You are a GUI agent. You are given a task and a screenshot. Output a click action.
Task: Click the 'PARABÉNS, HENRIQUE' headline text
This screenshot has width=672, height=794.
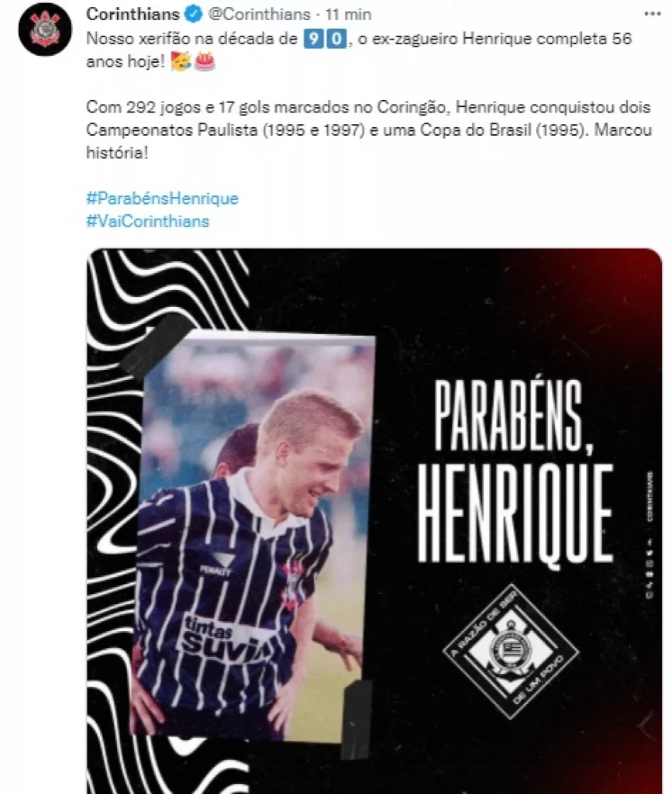click(x=515, y=471)
